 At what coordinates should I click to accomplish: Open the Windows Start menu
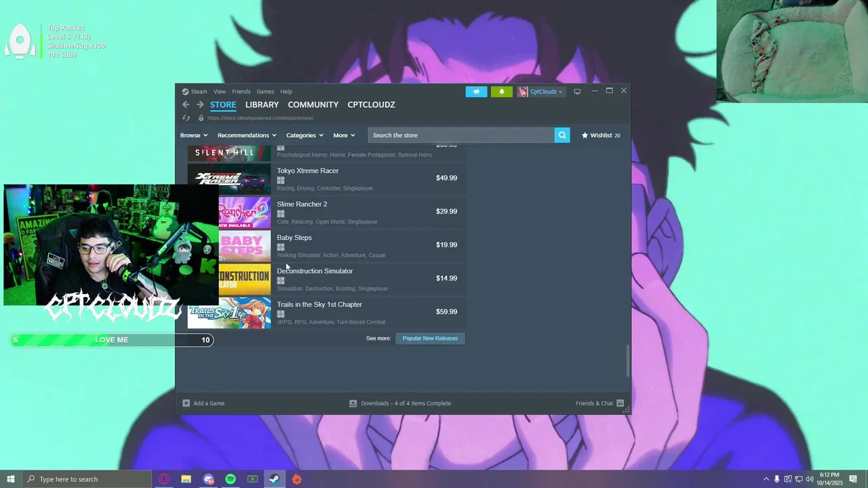(x=11, y=479)
